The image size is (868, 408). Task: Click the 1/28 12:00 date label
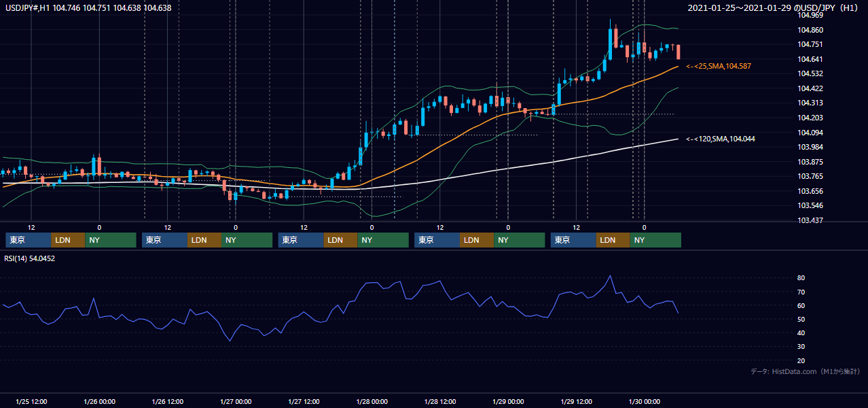point(440,401)
